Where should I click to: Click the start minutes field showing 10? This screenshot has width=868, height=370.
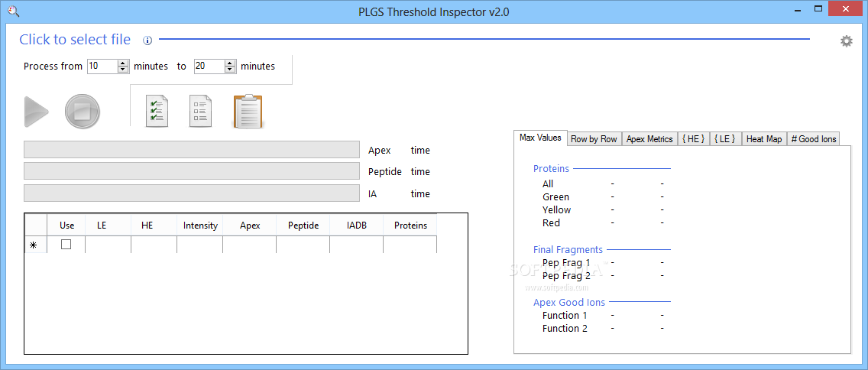tap(102, 66)
